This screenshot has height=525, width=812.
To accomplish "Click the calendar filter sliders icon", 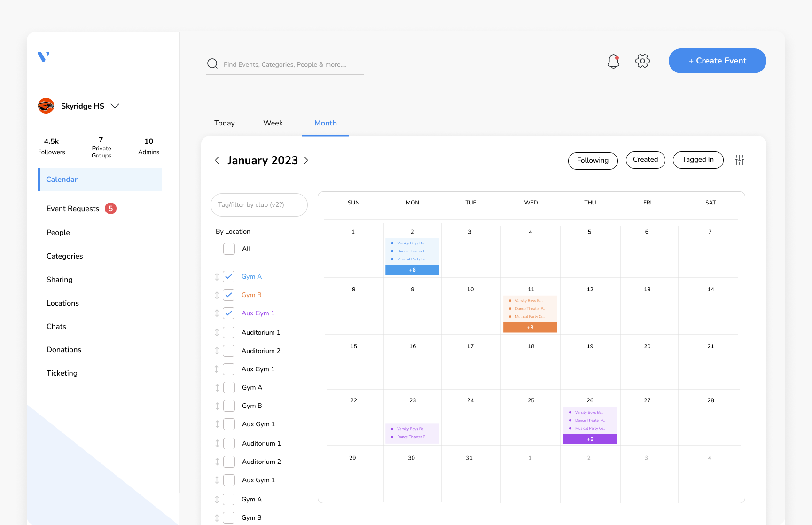I will (x=739, y=160).
